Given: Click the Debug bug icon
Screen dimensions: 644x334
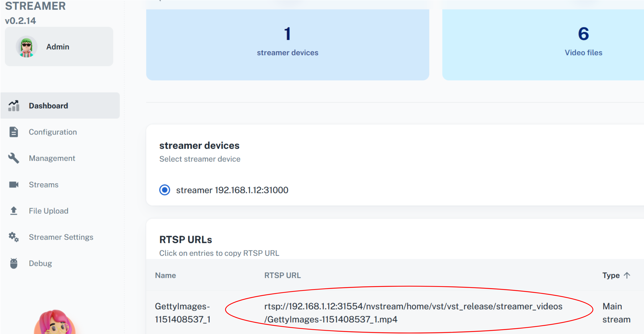Looking at the screenshot, I should pos(14,263).
